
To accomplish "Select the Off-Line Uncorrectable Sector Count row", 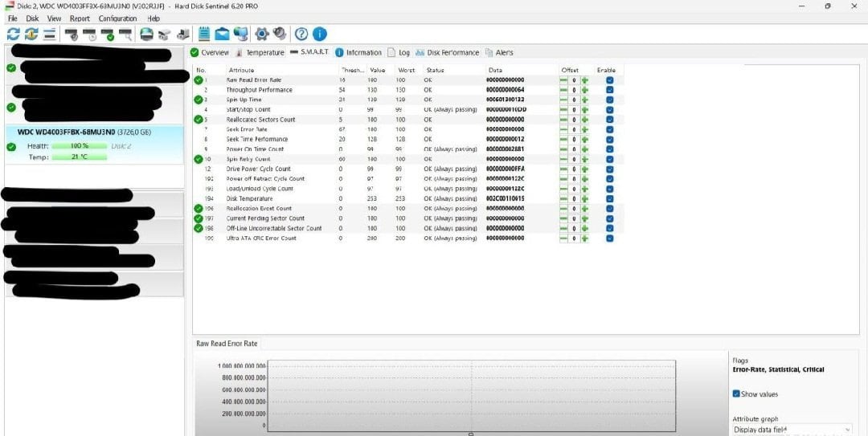I will pyautogui.click(x=407, y=229).
